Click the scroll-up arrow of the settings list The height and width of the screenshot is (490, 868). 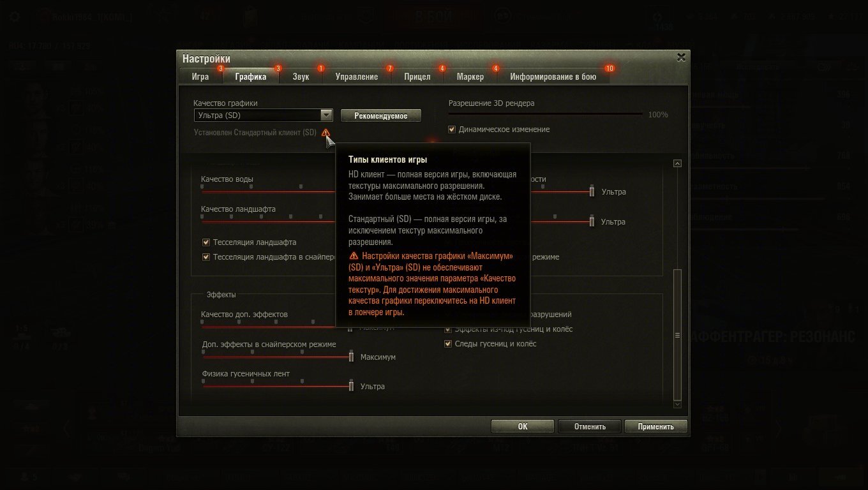[677, 164]
